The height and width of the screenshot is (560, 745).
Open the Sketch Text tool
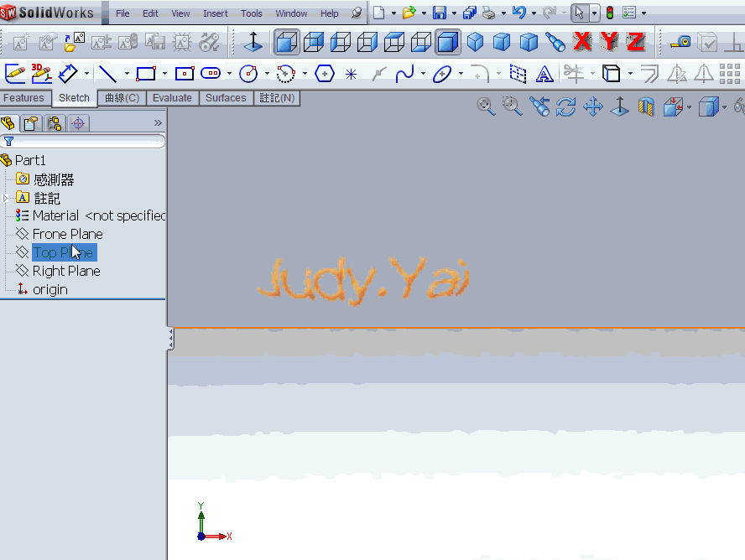(544, 74)
